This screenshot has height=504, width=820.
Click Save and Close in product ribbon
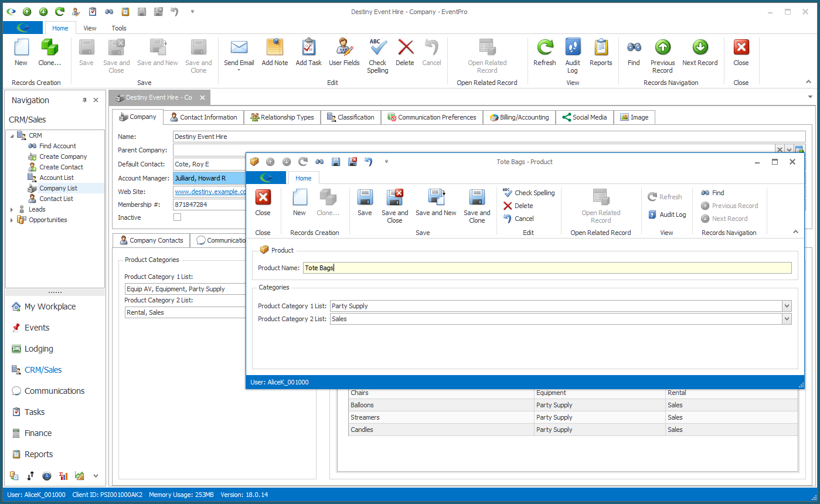pyautogui.click(x=394, y=206)
